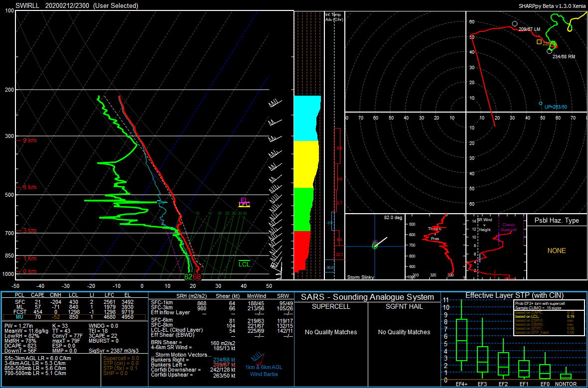Viewport: 588px width, 388px height.
Task: Click the MeanW = 11.6g/kg value
Action: (x=26, y=331)
